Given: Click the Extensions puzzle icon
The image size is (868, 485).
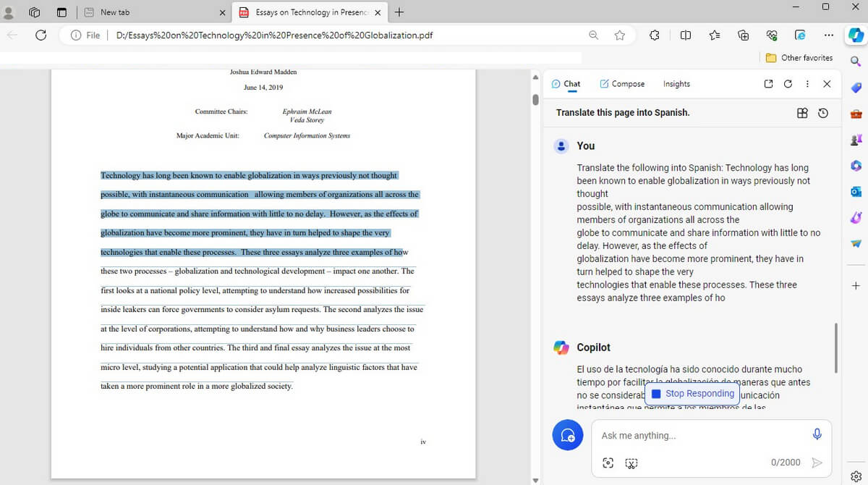Looking at the screenshot, I should click(x=655, y=35).
